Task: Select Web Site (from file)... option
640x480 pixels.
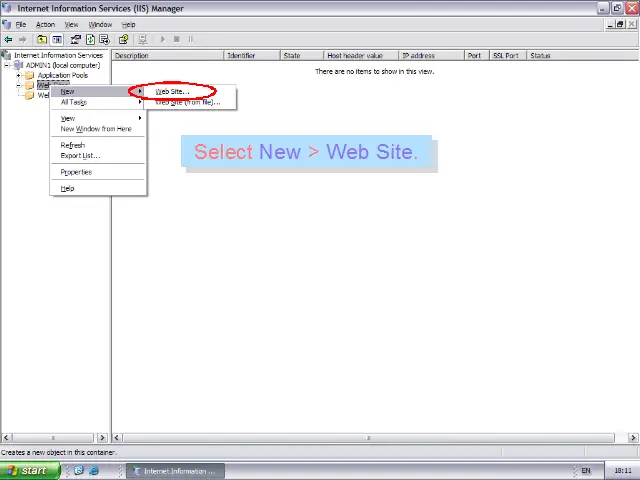Action: tap(190, 102)
